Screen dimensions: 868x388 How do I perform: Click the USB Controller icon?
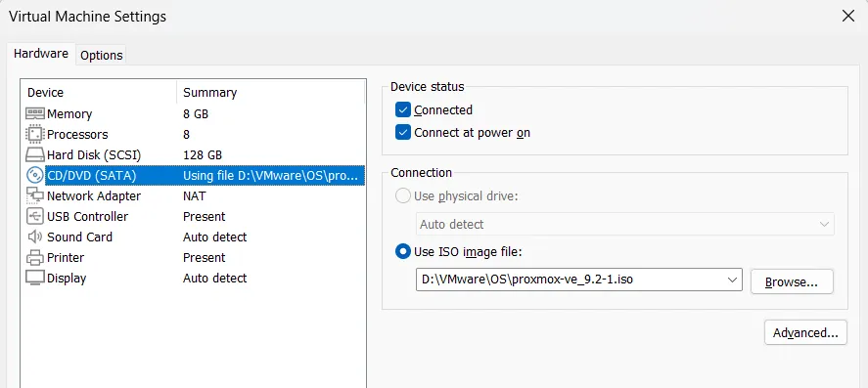tap(35, 216)
